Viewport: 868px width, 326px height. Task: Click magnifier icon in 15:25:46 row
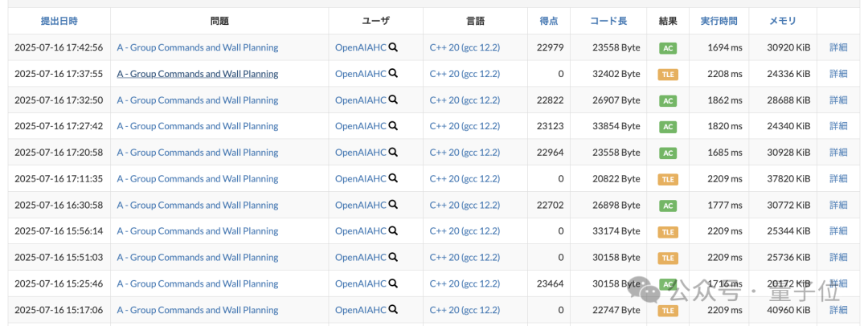(x=393, y=283)
